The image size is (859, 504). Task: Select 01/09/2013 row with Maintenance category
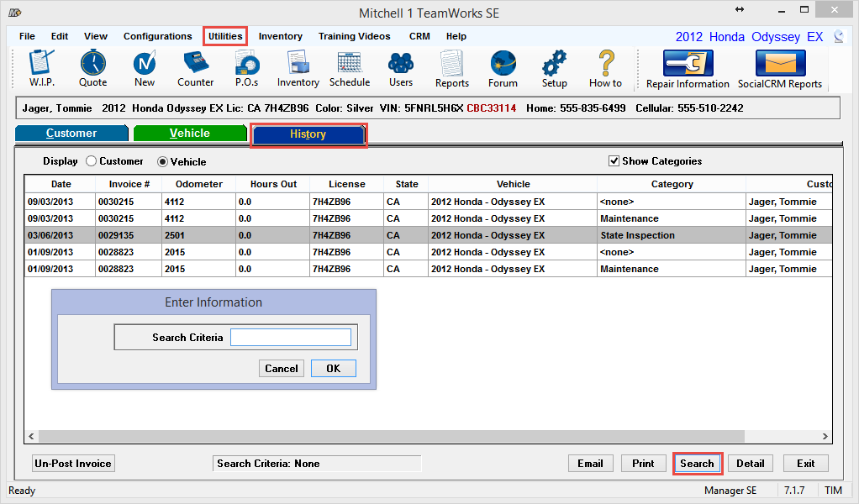429,269
